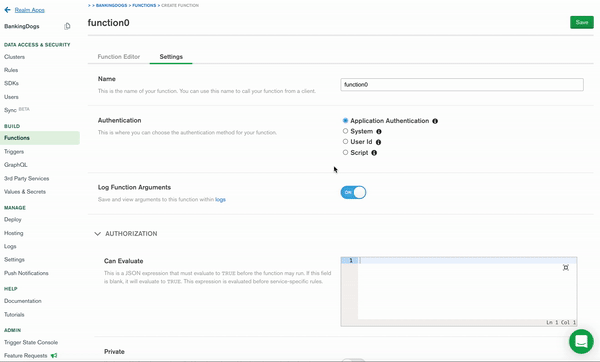Open GraphQL in the sidebar

(x=16, y=165)
